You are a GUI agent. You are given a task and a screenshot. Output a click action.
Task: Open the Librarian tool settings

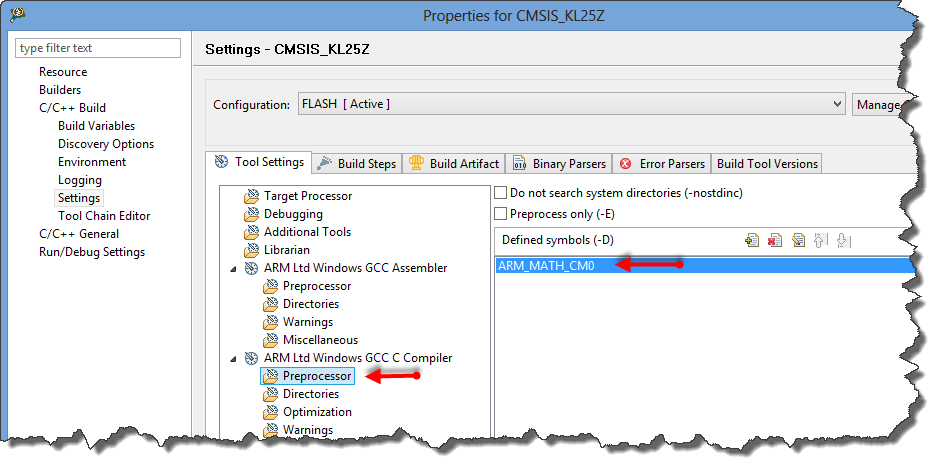point(286,250)
